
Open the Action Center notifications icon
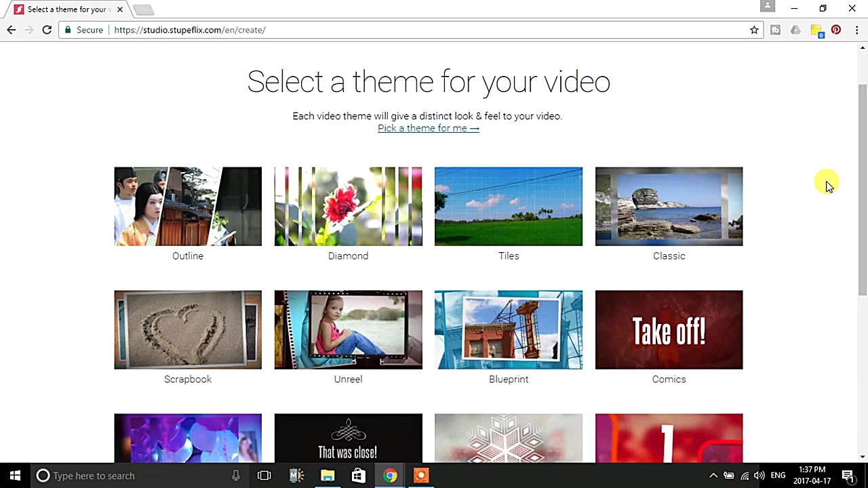(848, 476)
